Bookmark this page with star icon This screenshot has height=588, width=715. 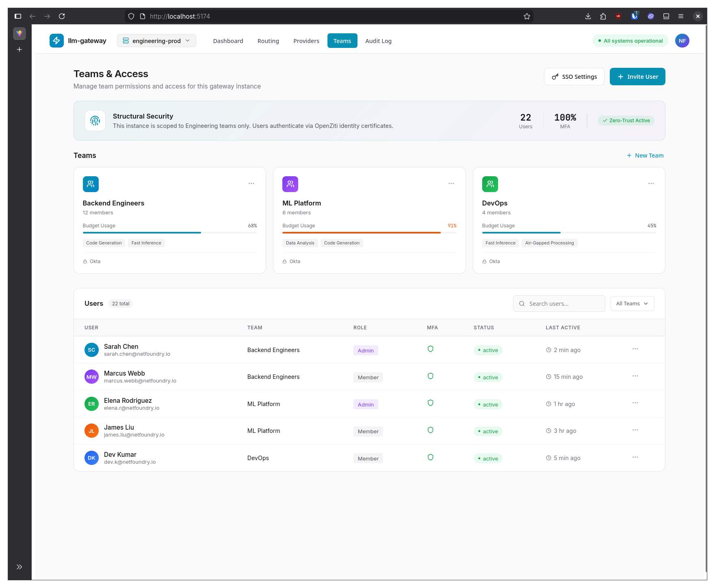pos(527,16)
